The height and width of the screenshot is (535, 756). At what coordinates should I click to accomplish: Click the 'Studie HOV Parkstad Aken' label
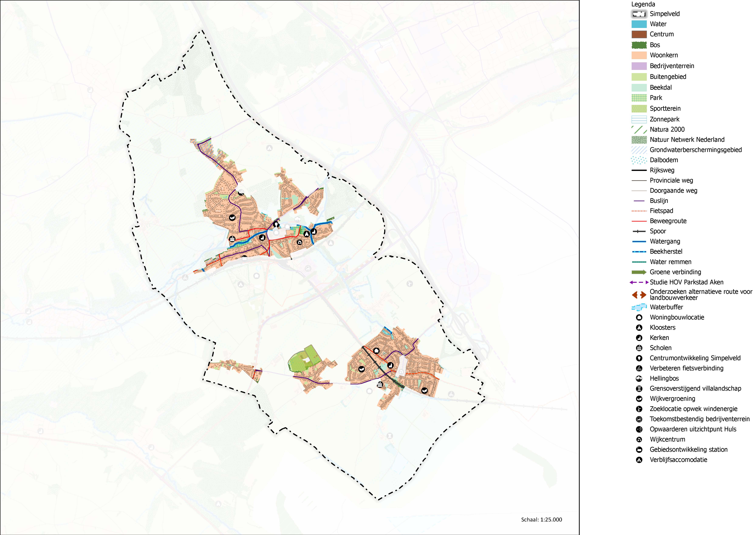pos(687,282)
